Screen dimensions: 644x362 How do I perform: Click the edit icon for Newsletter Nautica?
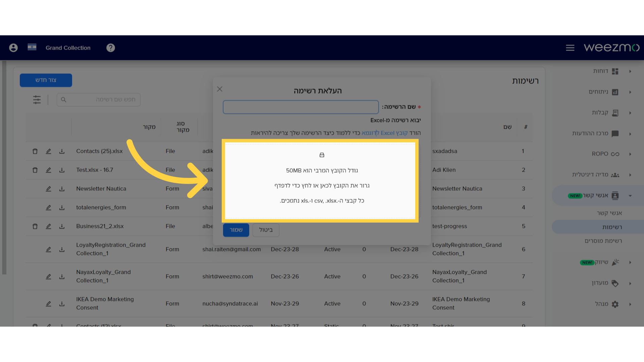tap(48, 189)
